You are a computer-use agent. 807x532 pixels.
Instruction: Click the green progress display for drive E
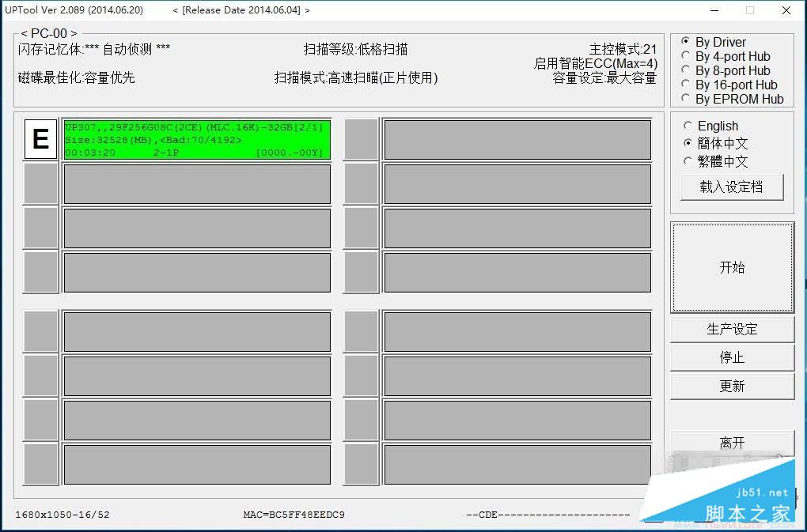(196, 139)
